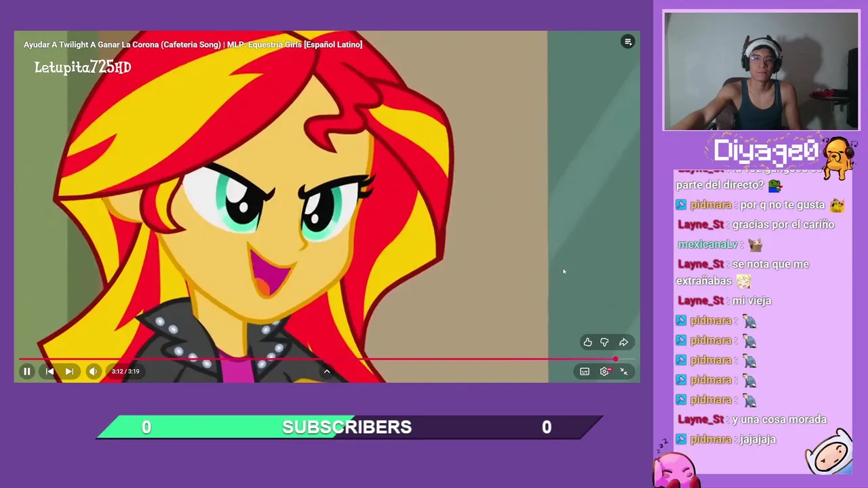The width and height of the screenshot is (868, 488).
Task: Toggle subtitles/captions in the player
Action: 585,371
